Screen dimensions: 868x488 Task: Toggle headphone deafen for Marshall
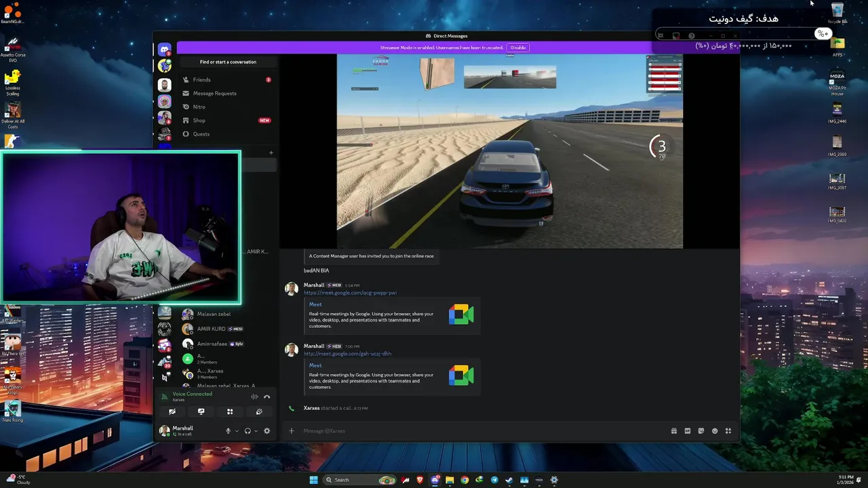click(x=247, y=430)
